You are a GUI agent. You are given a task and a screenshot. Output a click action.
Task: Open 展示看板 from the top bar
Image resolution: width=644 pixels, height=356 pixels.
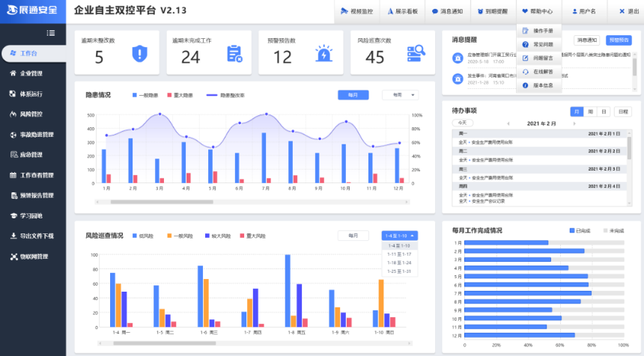tap(403, 11)
